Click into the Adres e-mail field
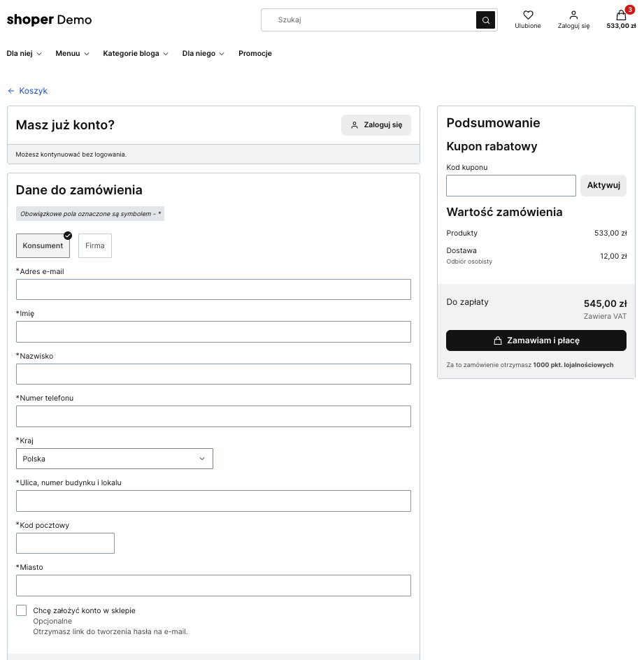 pos(213,289)
